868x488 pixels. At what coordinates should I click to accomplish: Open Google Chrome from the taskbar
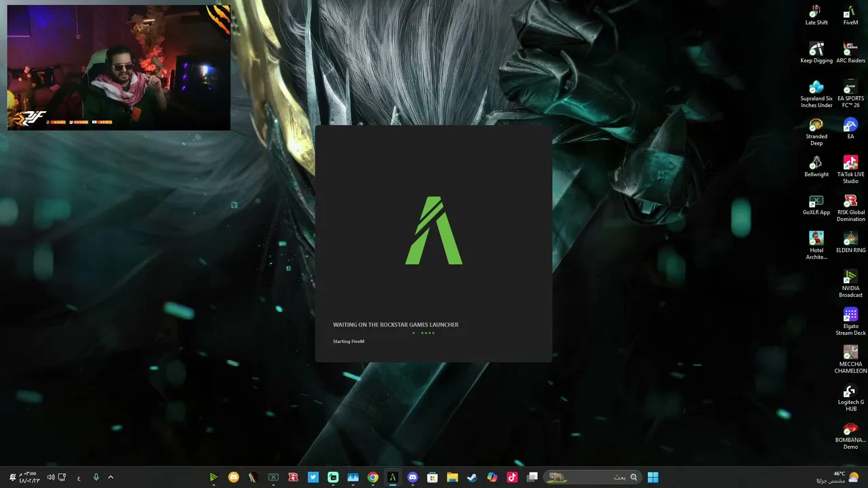click(x=372, y=477)
